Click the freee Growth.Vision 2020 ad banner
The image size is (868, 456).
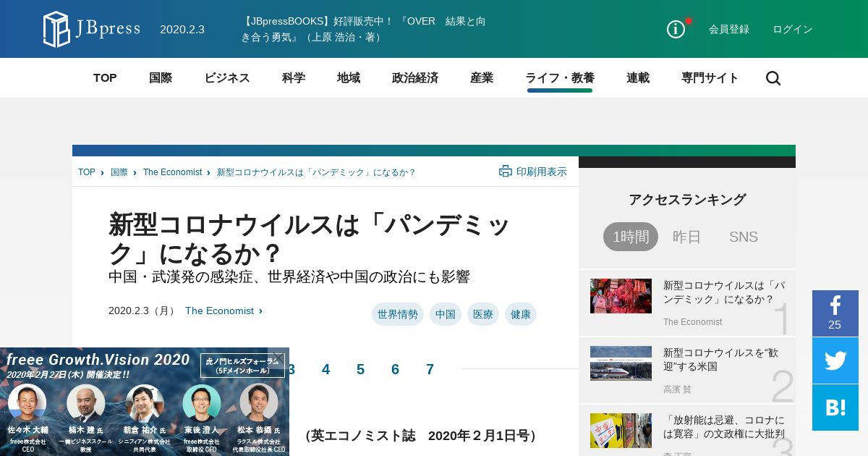[145, 402]
